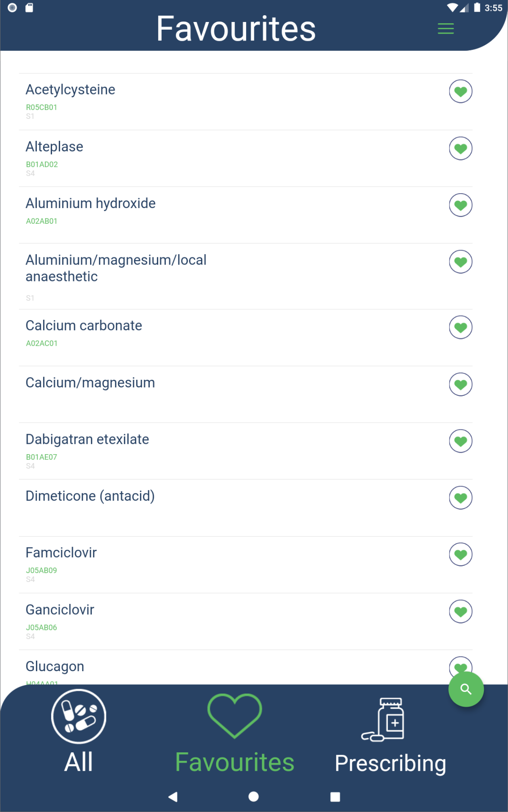Open the Famciclovir drug entry
The image size is (508, 812).
61,553
